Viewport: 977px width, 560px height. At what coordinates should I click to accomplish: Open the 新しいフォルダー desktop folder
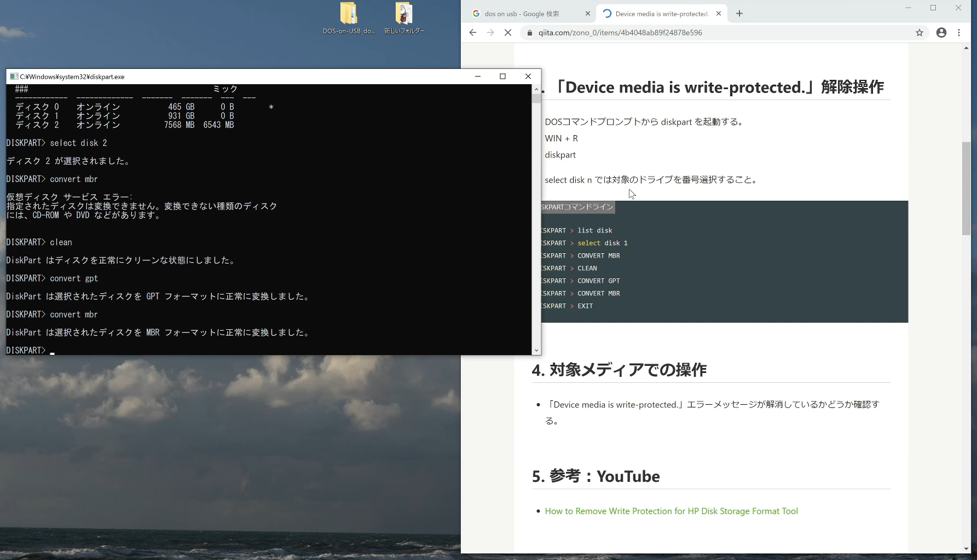pyautogui.click(x=404, y=18)
